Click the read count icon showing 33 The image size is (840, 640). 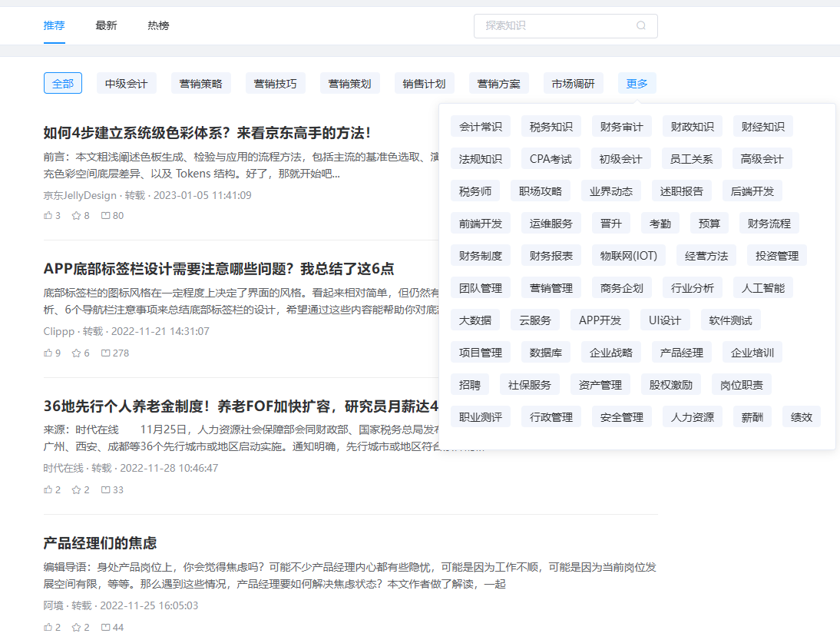pyautogui.click(x=105, y=489)
